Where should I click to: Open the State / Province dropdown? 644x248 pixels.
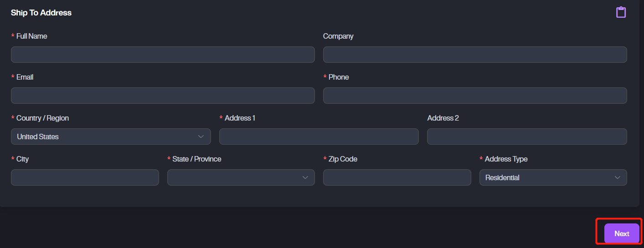coord(241,177)
